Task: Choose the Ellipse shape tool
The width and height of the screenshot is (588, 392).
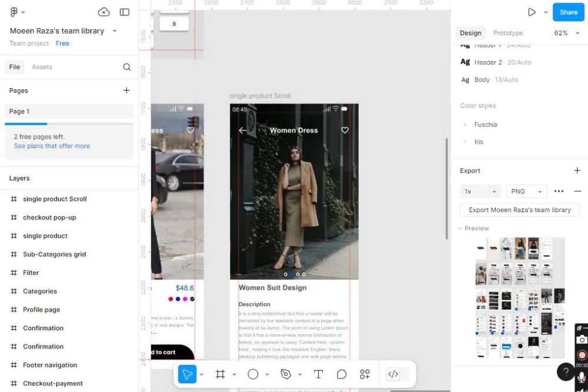Action: click(253, 374)
